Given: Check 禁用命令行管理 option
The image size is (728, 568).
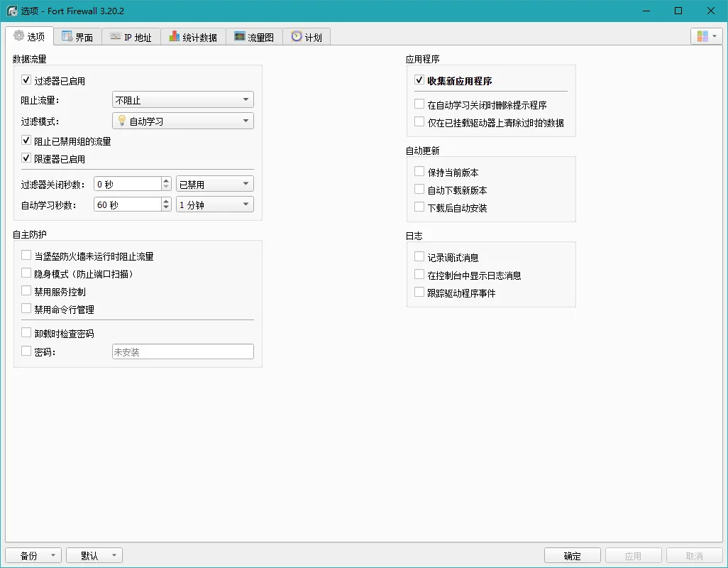Looking at the screenshot, I should pyautogui.click(x=26, y=308).
